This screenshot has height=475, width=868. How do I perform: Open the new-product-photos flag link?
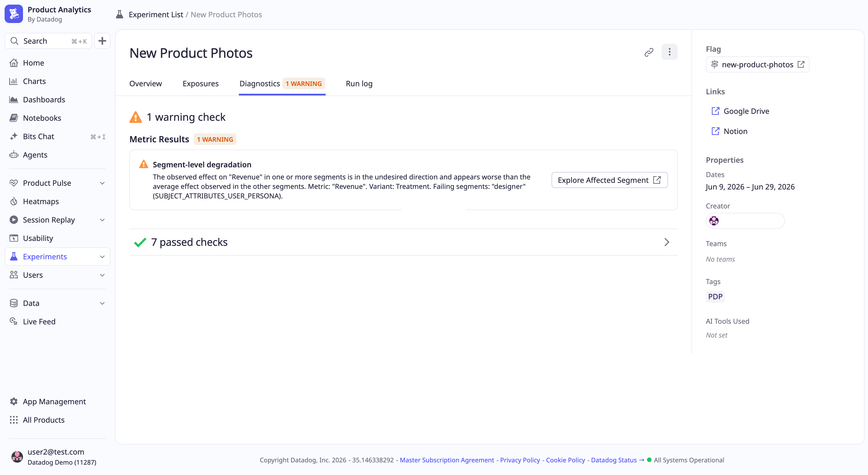[x=757, y=64]
